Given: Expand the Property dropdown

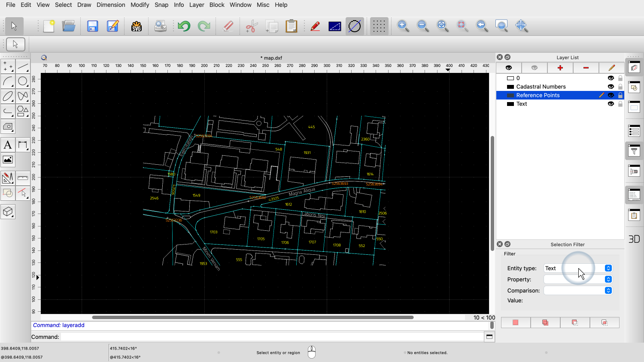Looking at the screenshot, I should (577, 279).
